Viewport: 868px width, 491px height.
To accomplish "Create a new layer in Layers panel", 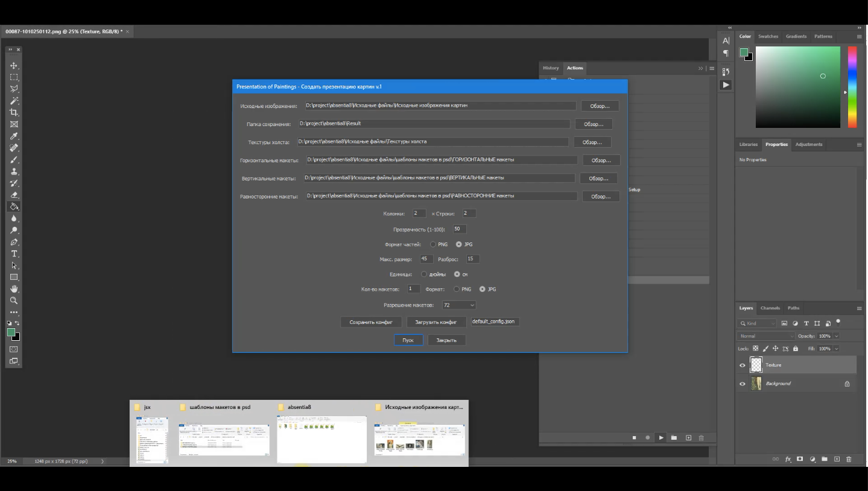I will pyautogui.click(x=837, y=459).
